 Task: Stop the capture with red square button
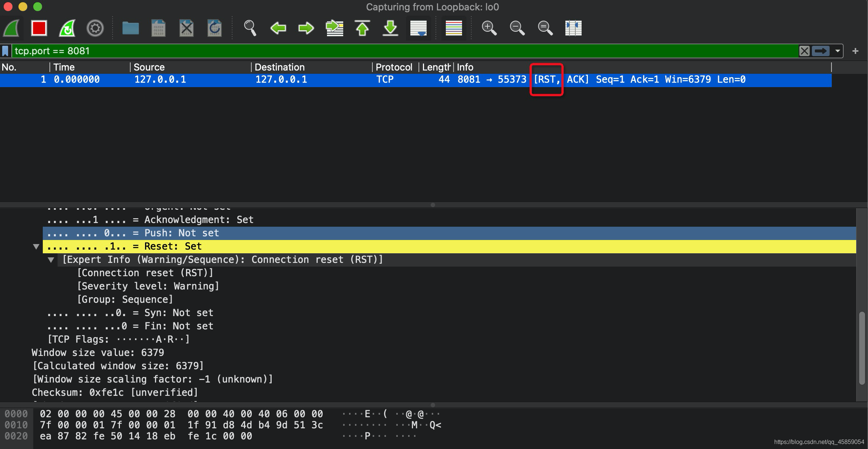click(39, 28)
